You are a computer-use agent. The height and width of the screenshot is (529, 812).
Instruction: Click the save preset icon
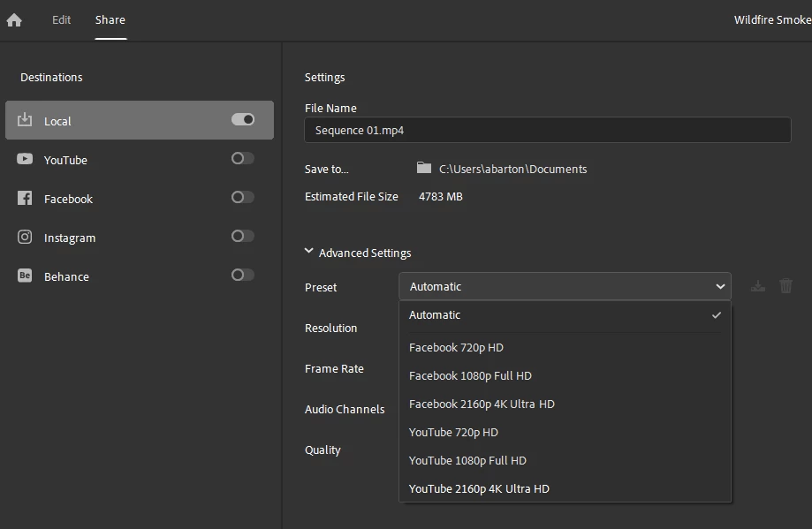(757, 286)
